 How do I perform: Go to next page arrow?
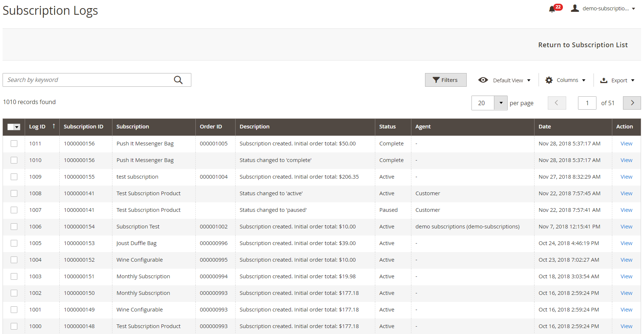click(632, 103)
